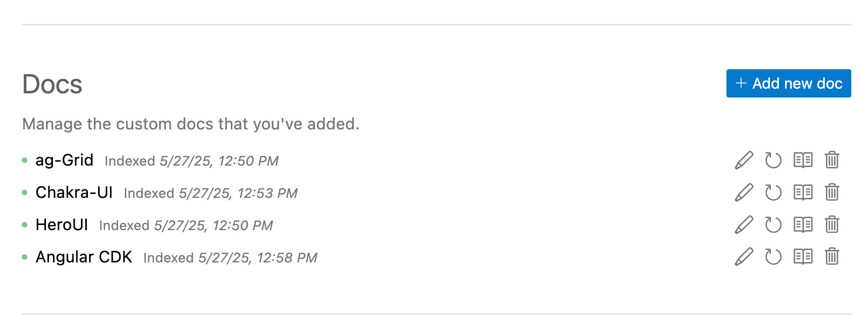The width and height of the screenshot is (868, 332).
Task: Edit the Angular CDK doc entry
Action: pyautogui.click(x=744, y=257)
